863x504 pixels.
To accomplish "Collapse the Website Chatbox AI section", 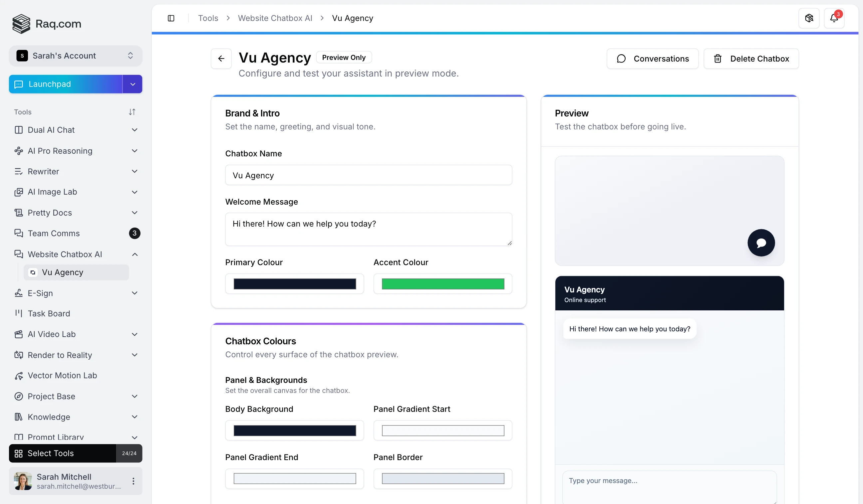I will pos(135,254).
